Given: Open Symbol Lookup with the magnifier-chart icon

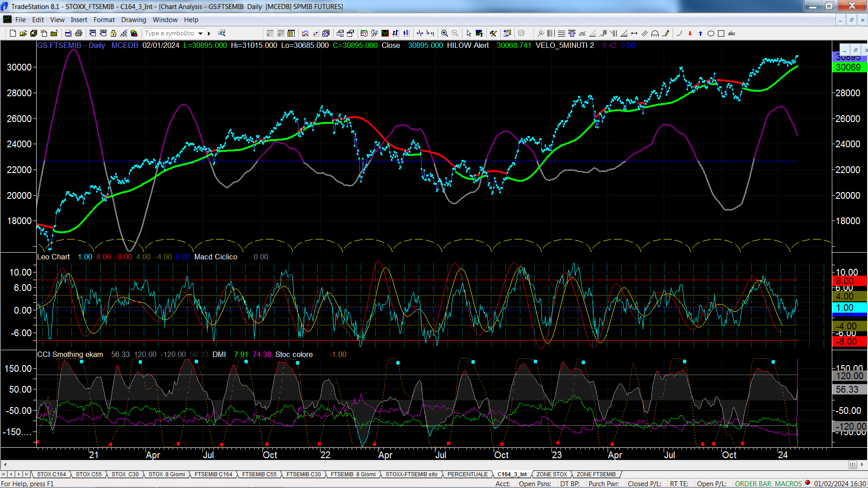Looking at the screenshot, I should [222, 33].
